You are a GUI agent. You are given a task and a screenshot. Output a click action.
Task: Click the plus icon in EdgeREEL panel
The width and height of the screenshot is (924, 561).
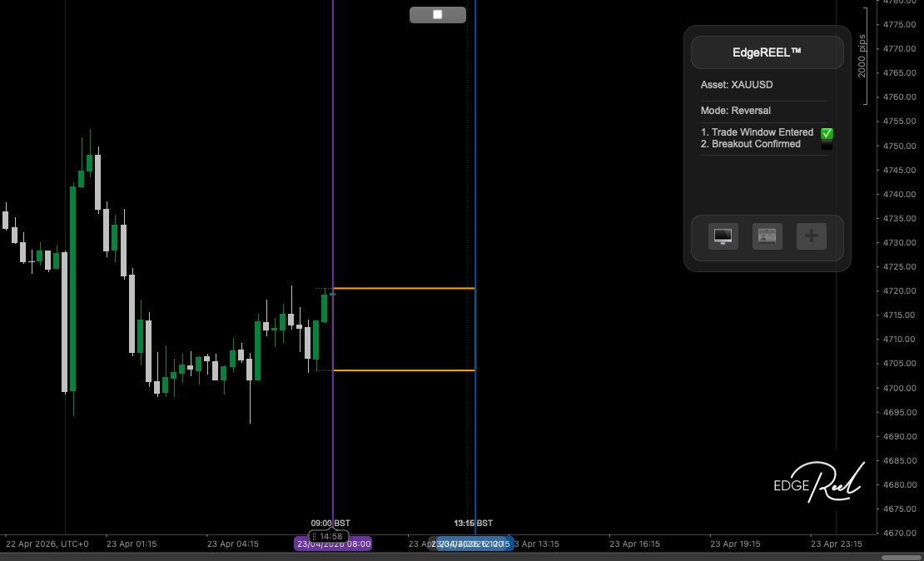point(812,236)
